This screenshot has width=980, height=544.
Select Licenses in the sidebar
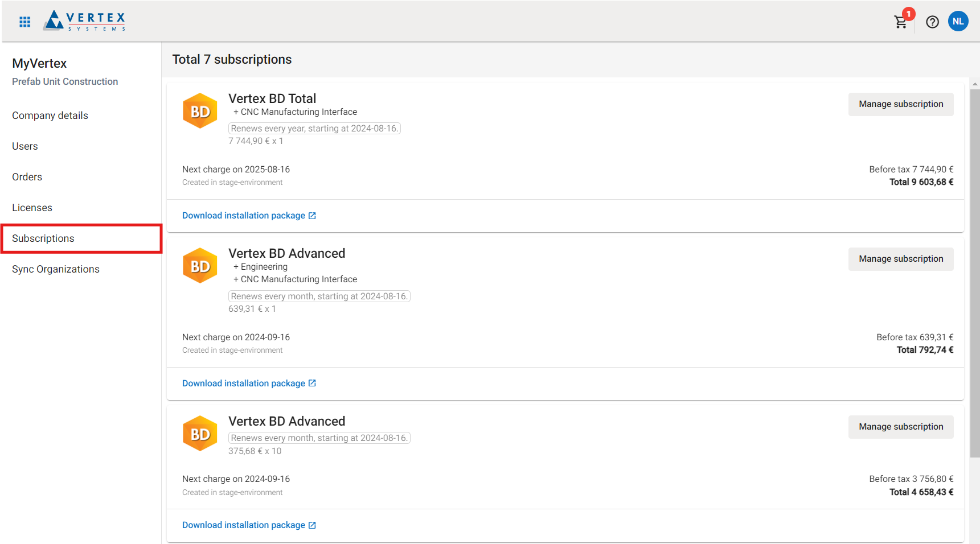pyautogui.click(x=32, y=208)
